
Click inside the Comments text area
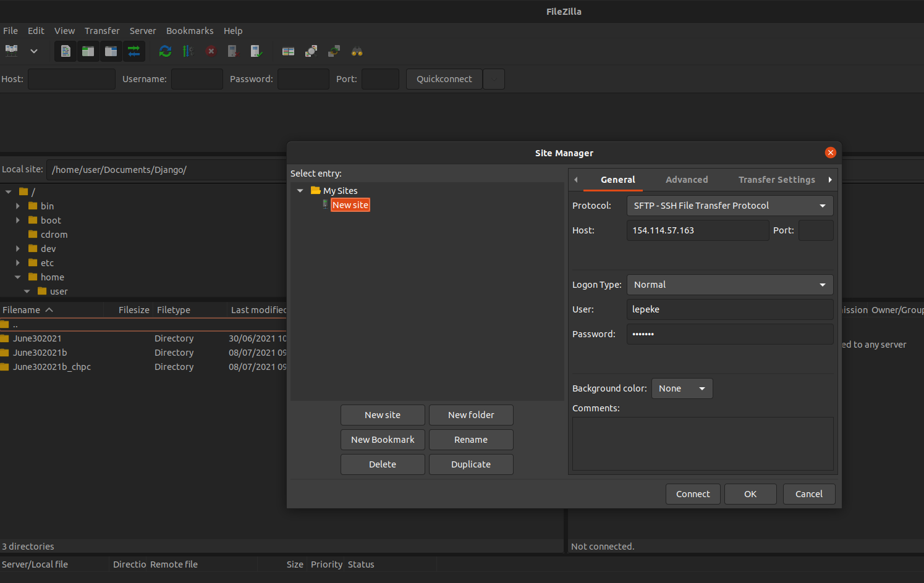pos(703,444)
